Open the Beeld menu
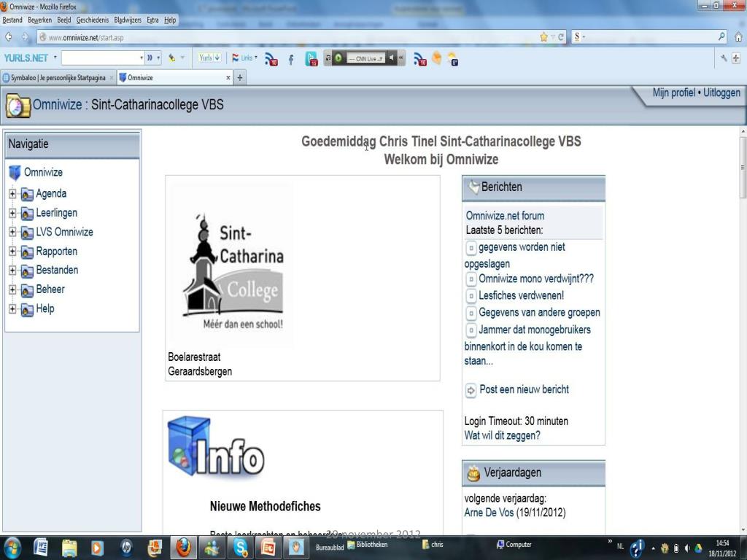 (x=64, y=20)
